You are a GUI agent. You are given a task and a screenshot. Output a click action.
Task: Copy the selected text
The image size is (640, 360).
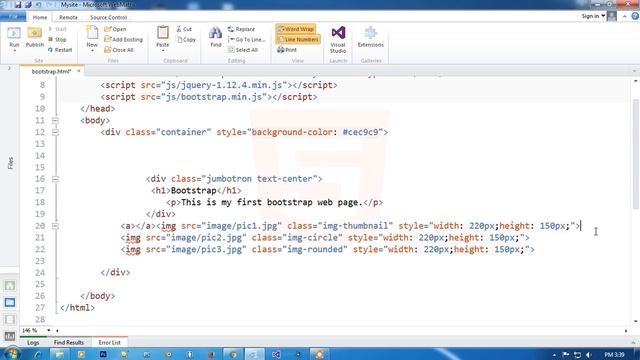coord(186,40)
